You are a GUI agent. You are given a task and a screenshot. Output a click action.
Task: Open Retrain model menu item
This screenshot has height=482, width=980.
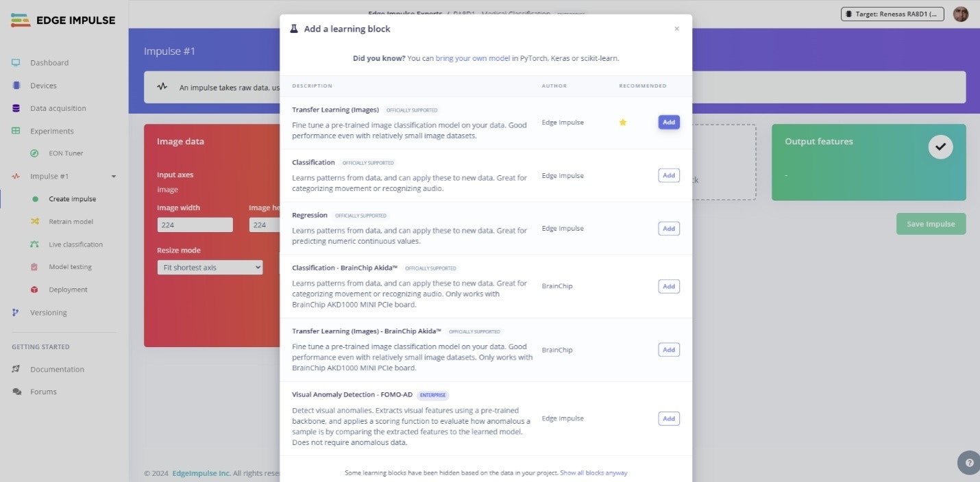click(x=71, y=222)
